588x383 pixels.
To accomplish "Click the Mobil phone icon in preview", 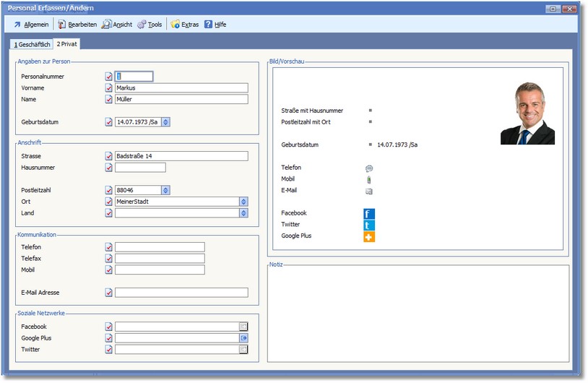I will (369, 179).
